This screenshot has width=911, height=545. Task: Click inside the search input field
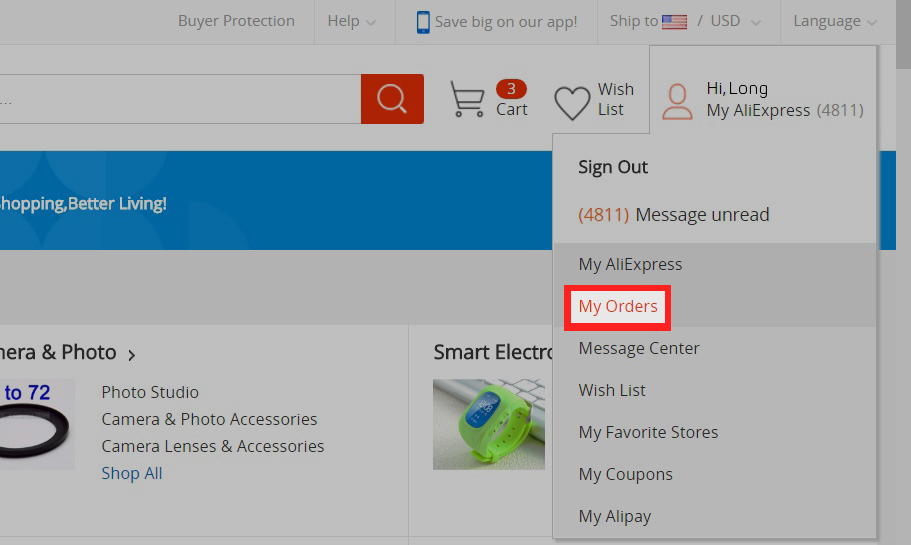pyautogui.click(x=180, y=99)
